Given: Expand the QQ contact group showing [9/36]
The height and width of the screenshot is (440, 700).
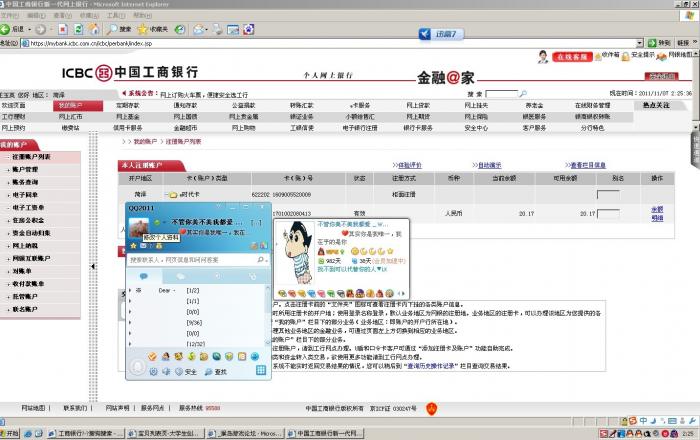Looking at the screenshot, I should pyautogui.click(x=130, y=323).
